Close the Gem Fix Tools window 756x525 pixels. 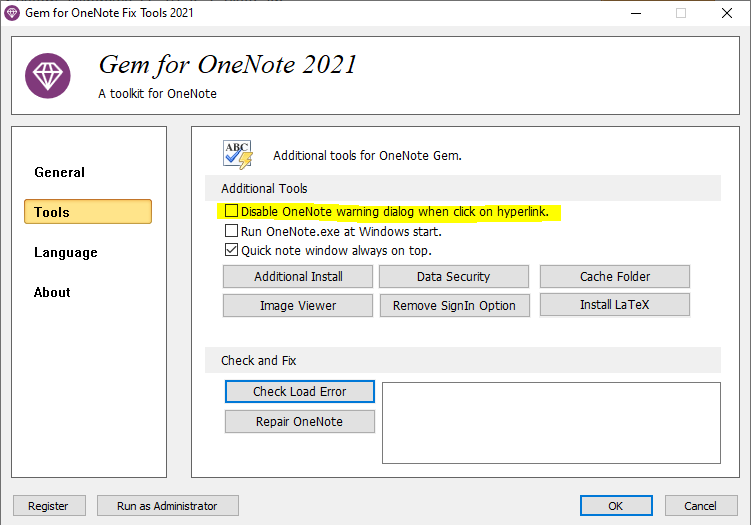[x=727, y=13]
